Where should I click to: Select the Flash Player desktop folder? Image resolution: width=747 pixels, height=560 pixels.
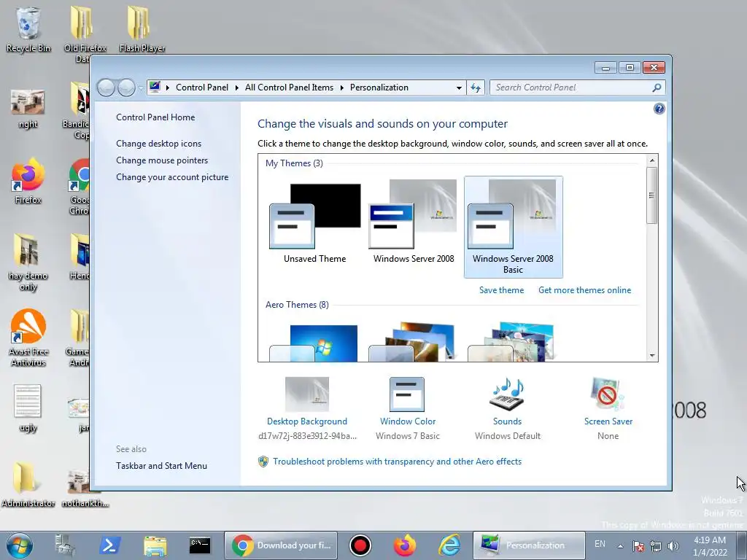(x=142, y=29)
